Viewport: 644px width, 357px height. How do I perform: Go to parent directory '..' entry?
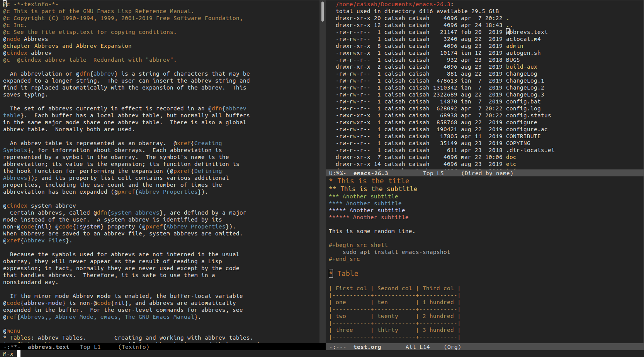pos(510,25)
